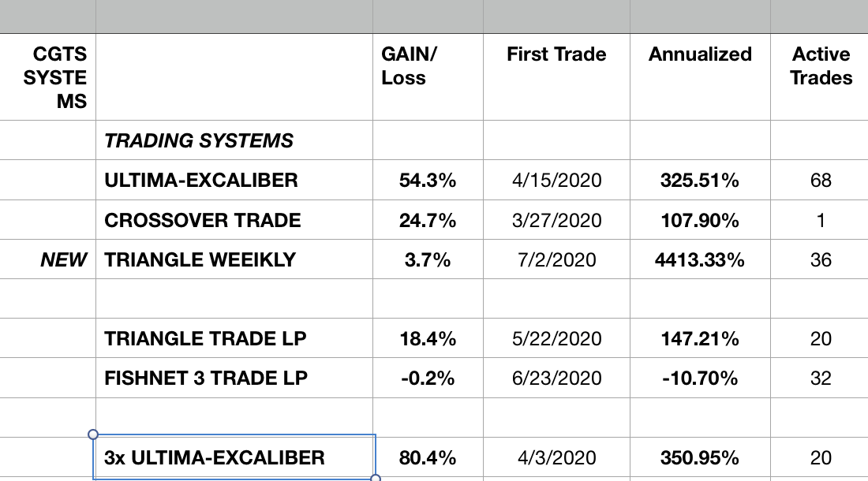Click the CROSSOVER TRADE cell
868x481 pixels.
coord(203,220)
